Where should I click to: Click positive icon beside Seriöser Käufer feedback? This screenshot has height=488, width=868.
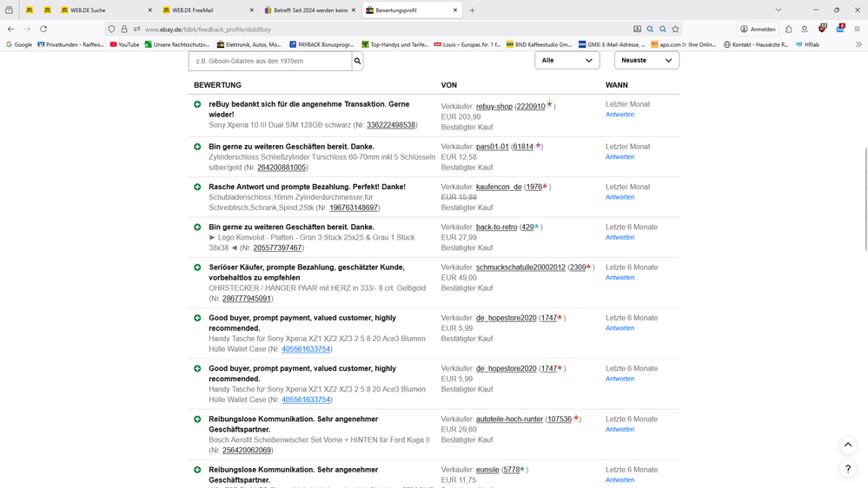click(197, 267)
